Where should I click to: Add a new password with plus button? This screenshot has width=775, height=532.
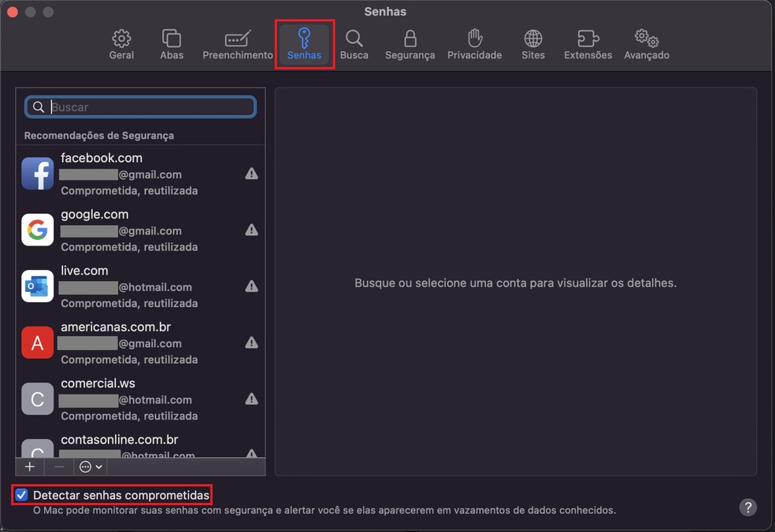coord(30,467)
